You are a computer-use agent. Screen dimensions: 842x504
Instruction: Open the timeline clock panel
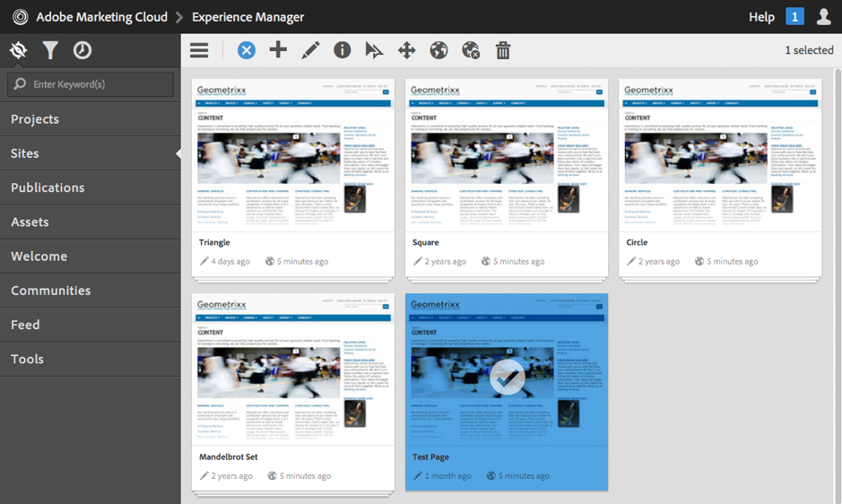tap(82, 51)
